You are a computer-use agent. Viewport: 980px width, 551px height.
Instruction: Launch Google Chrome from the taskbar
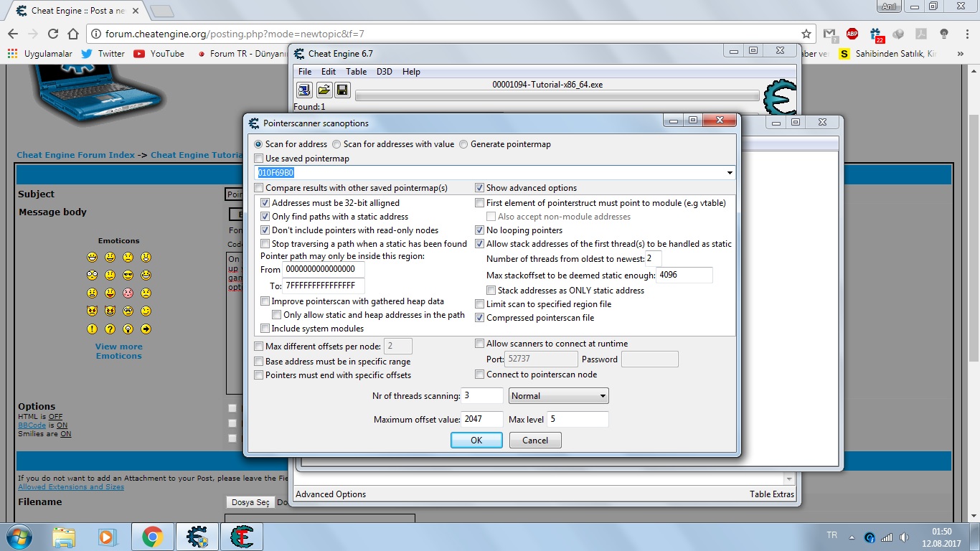[153, 537]
